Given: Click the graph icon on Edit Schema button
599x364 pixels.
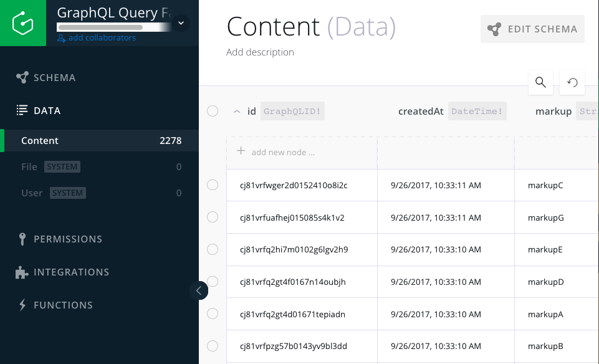Looking at the screenshot, I should tap(494, 29).
